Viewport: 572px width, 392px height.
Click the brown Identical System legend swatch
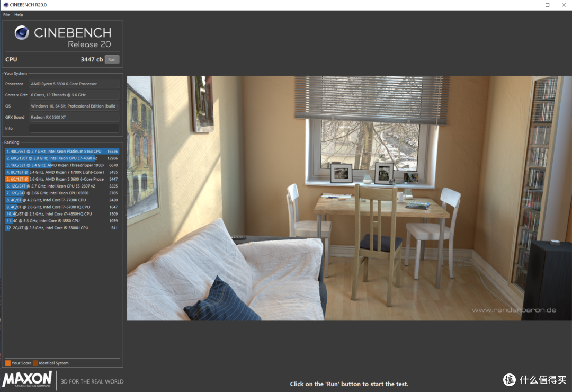coord(35,363)
